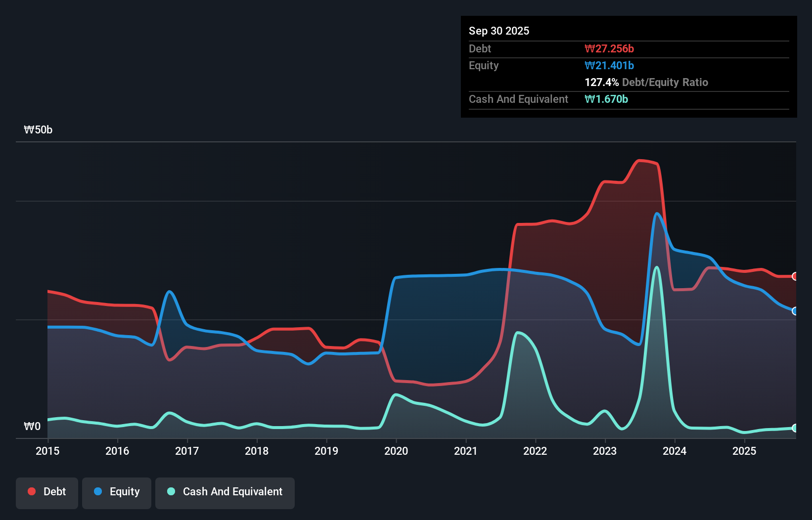812x520 pixels.
Task: Click the blue Equity legend dot icon
Action: pyautogui.click(x=96, y=491)
